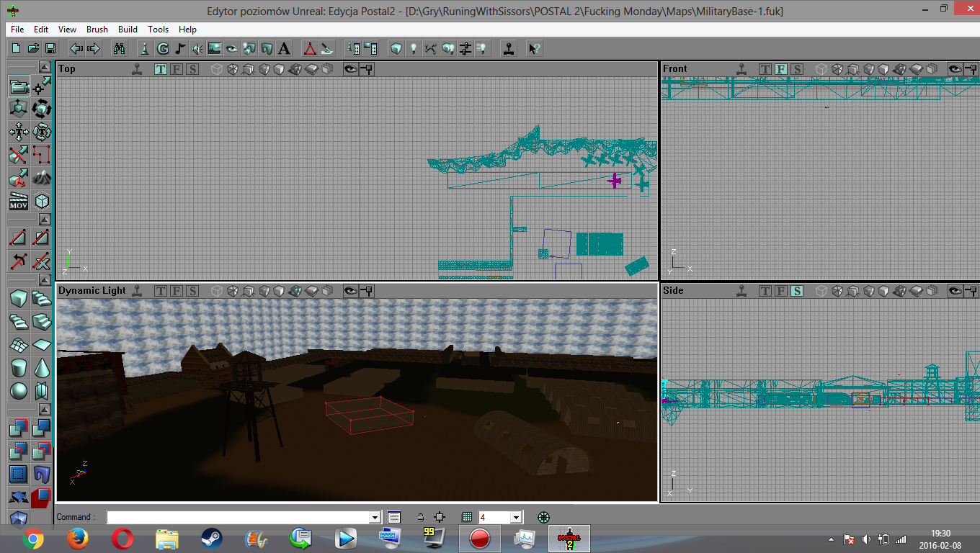Toggle Top view button in Top viewport
The width and height of the screenshot is (980, 553).
click(160, 69)
